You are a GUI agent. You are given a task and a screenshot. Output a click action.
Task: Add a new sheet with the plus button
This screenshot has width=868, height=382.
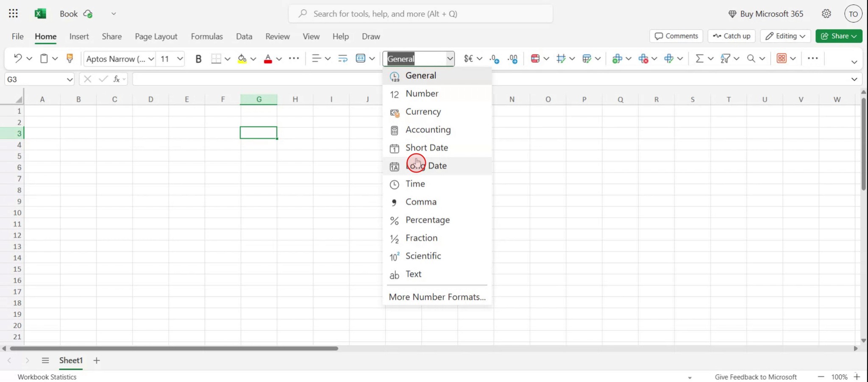point(96,360)
